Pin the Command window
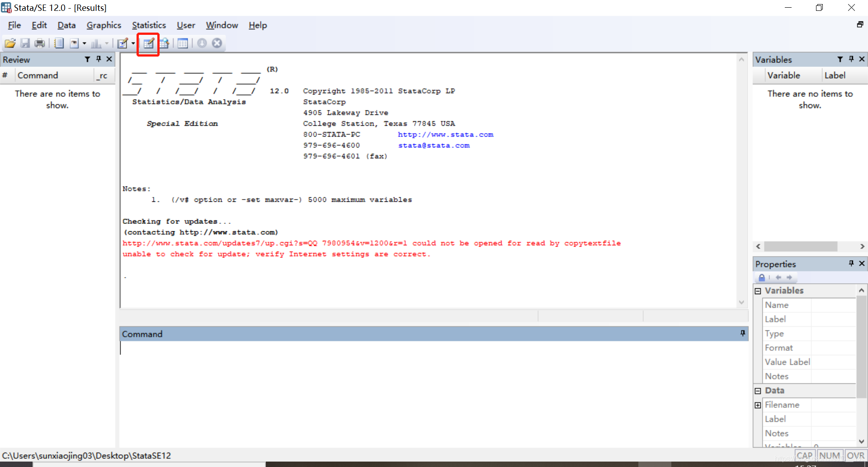Viewport: 868px width, 467px height. (743, 334)
